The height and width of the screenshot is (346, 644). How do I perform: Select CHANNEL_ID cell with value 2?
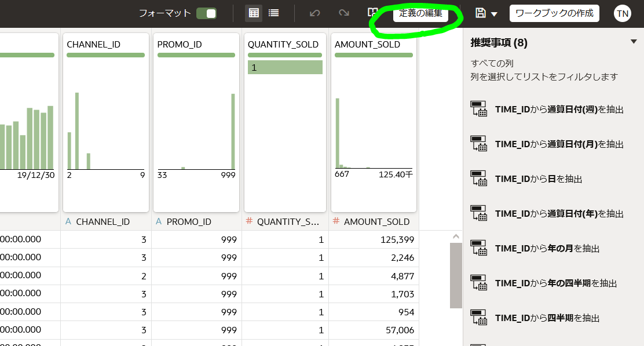(x=106, y=276)
